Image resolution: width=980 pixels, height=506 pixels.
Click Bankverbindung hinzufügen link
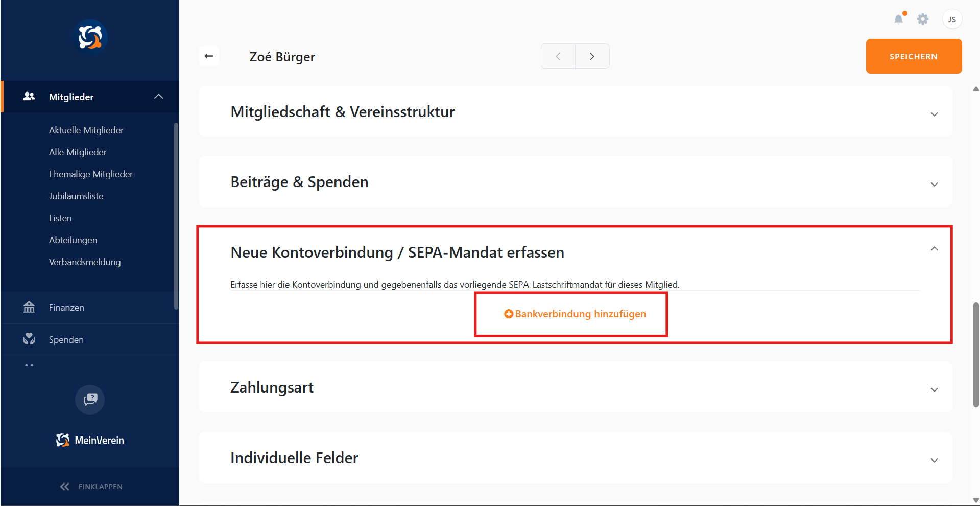[575, 314]
